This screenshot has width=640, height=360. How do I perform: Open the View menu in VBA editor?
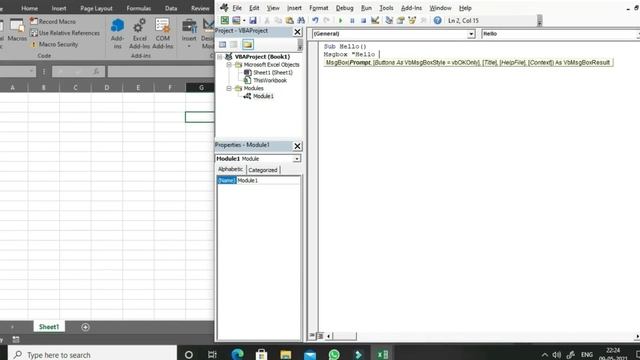(273, 8)
